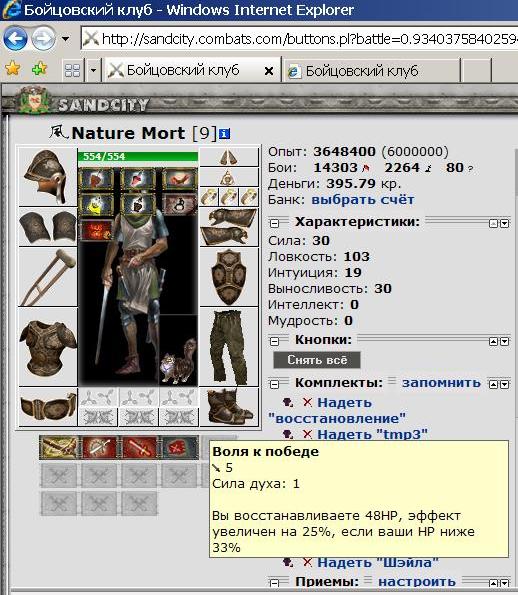The width and height of the screenshot is (518, 595).
Task: Collapse the Комплекты section with its minus box
Action: 274,384
